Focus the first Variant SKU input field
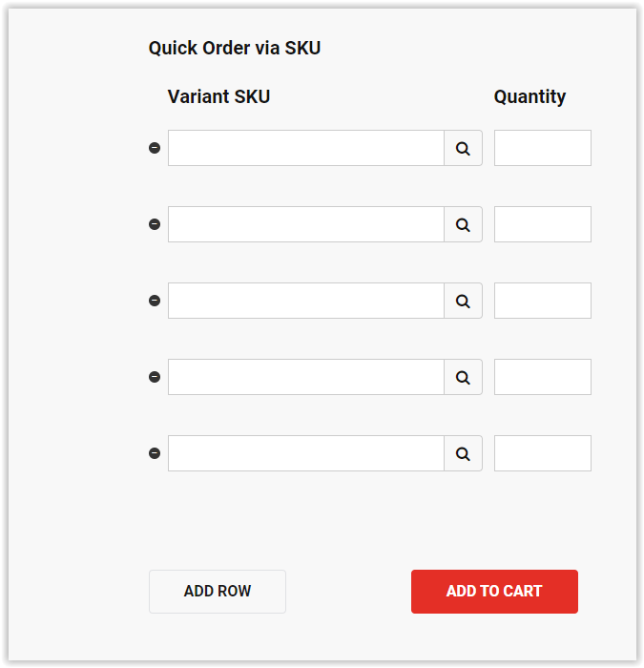Image resolution: width=644 pixels, height=668 pixels. [x=306, y=148]
